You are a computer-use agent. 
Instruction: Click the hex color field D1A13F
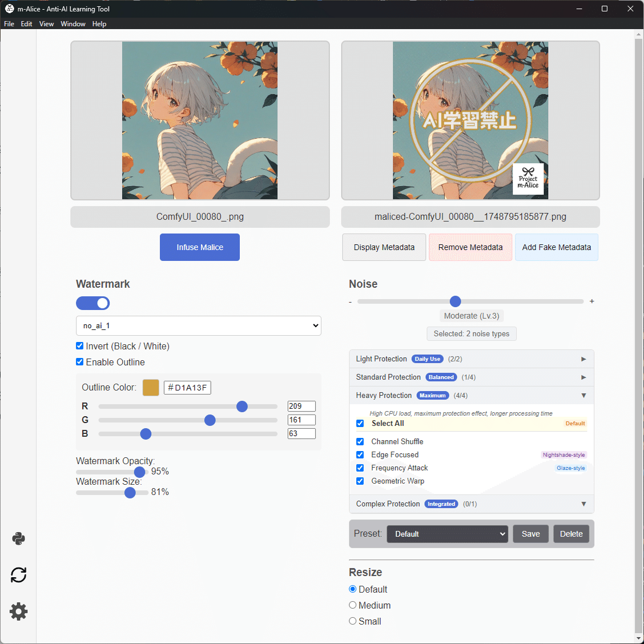click(187, 388)
